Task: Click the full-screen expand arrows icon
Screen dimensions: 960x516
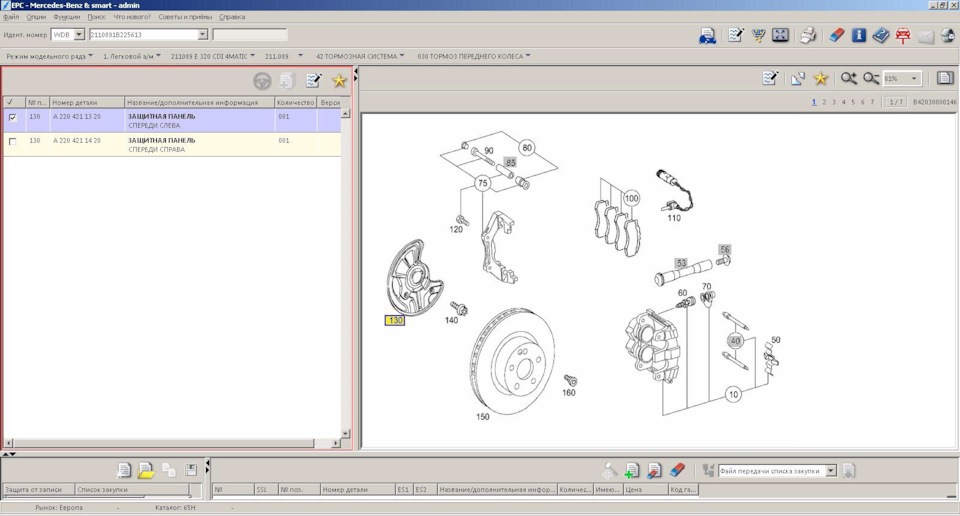Action: pos(780,36)
